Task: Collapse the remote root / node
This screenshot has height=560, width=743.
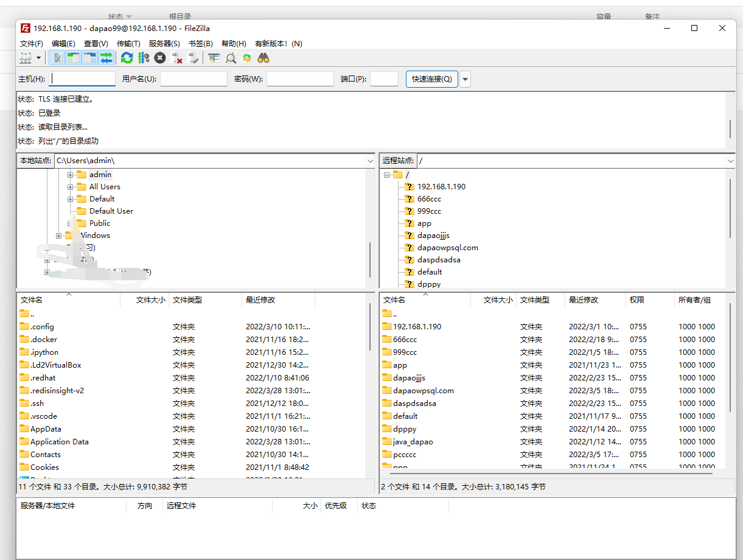Action: 386,175
